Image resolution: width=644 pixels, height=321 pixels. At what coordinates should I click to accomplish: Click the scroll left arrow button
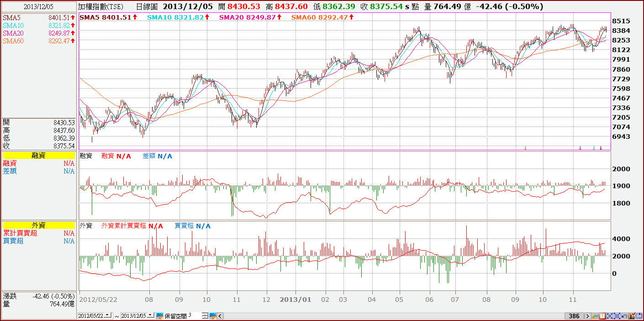coord(220,316)
